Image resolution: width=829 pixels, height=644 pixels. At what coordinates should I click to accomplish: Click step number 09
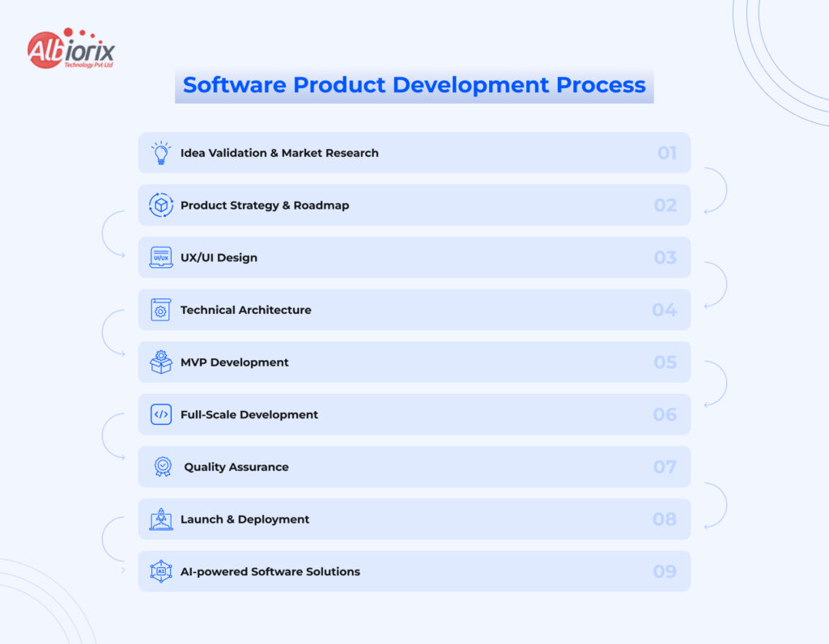click(x=665, y=572)
